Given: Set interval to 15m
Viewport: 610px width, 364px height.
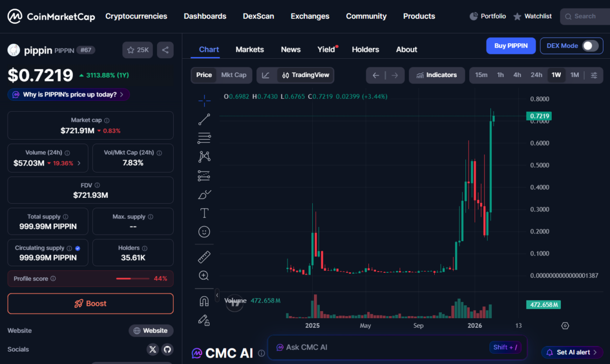Looking at the screenshot, I should (x=481, y=75).
